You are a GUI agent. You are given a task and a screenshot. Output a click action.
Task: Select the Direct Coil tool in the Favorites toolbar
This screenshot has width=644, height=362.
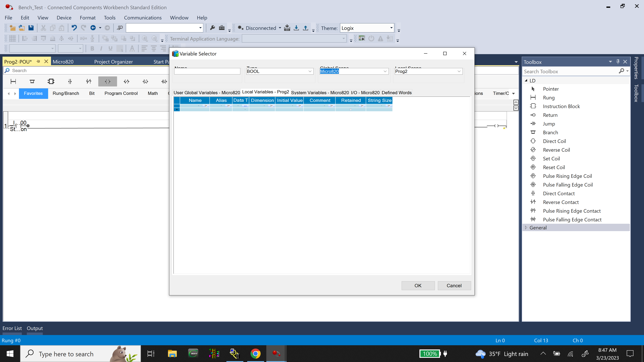pyautogui.click(x=108, y=81)
